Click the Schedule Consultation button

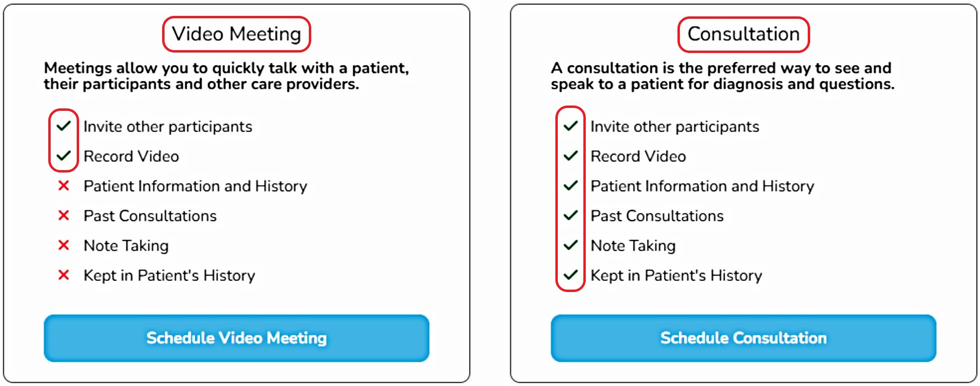743,338
